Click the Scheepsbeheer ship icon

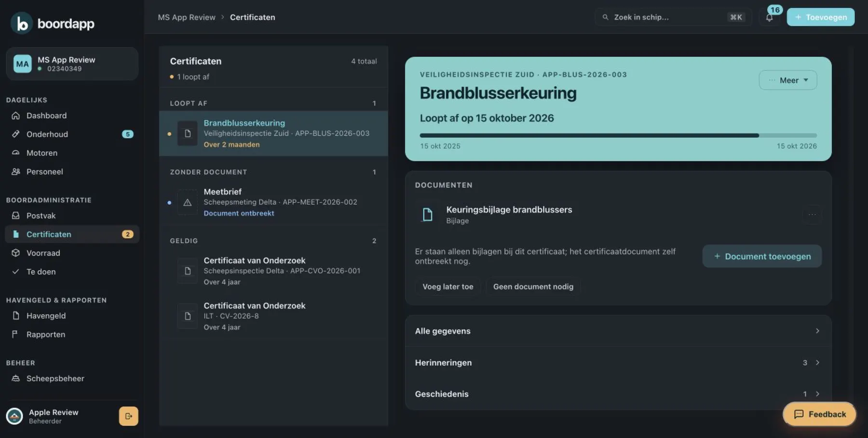pyautogui.click(x=16, y=379)
